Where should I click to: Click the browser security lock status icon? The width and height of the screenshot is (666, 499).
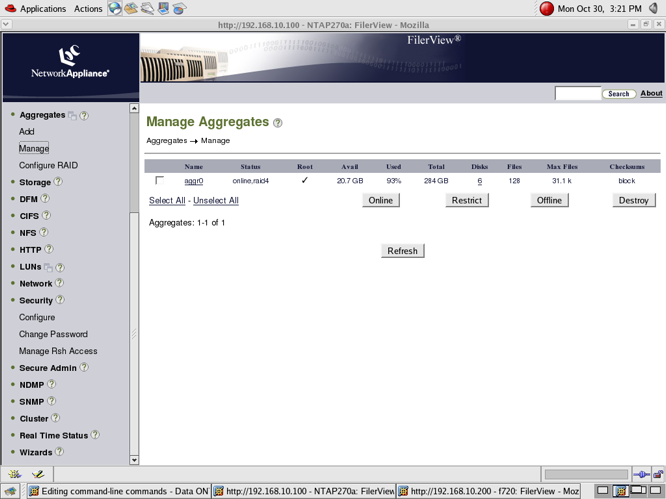[x=658, y=474]
